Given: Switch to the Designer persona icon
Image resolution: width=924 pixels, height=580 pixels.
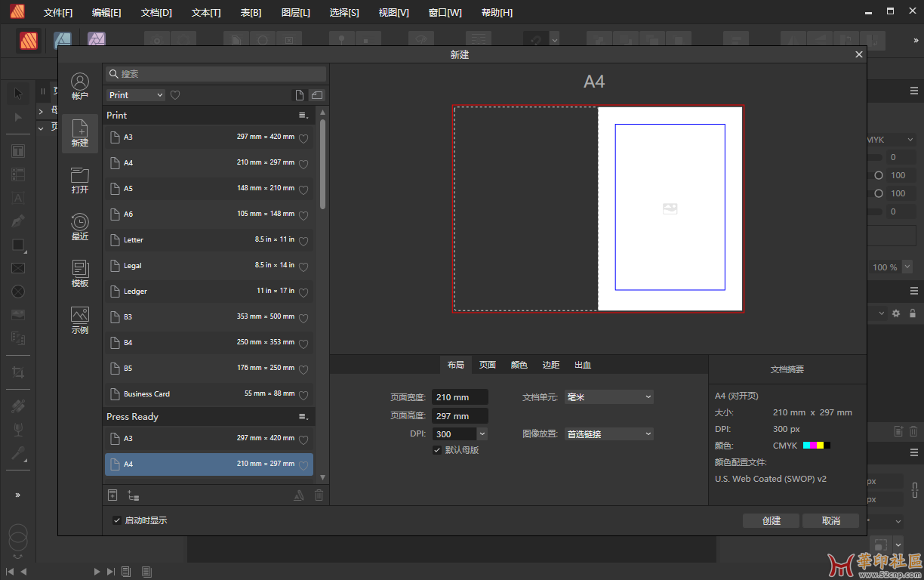Looking at the screenshot, I should tap(63, 40).
